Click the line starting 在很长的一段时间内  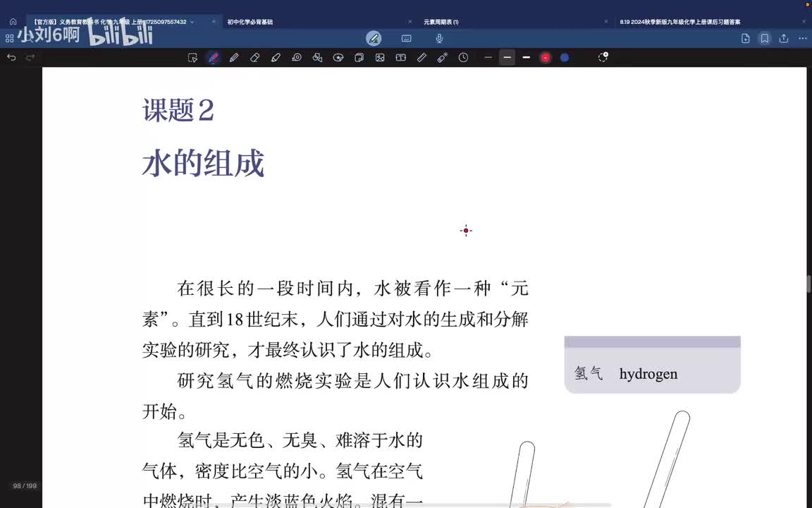352,288
